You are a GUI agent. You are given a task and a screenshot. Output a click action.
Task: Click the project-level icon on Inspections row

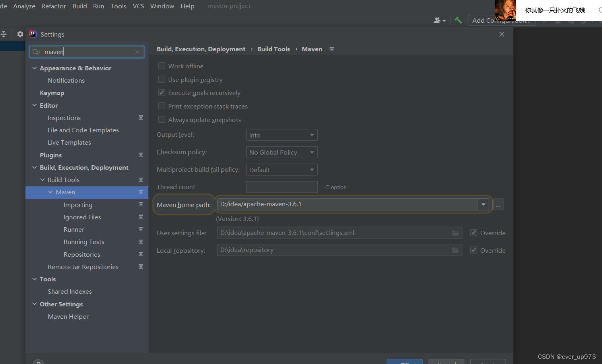[x=141, y=118]
